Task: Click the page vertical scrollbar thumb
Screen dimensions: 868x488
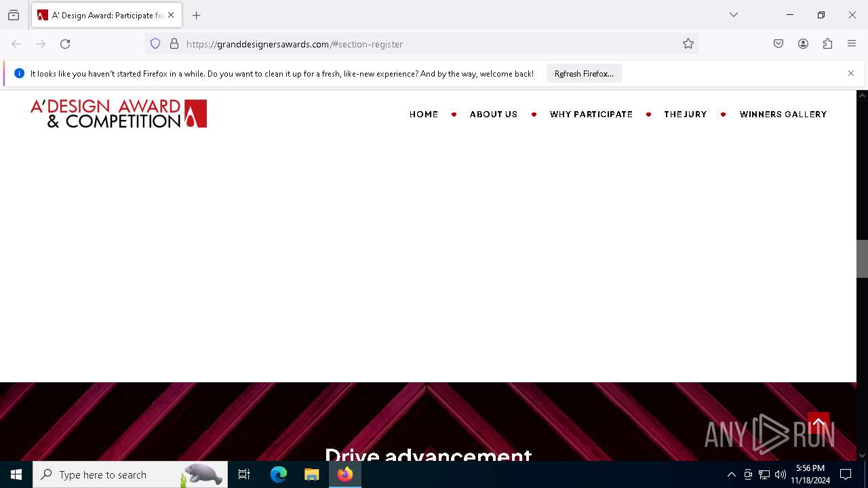Action: point(862,259)
